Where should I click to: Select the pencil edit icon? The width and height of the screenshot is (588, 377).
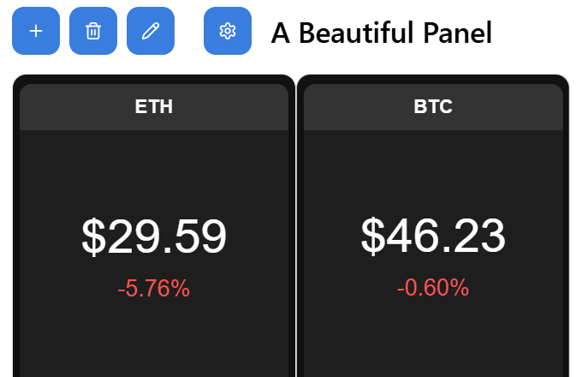151,31
